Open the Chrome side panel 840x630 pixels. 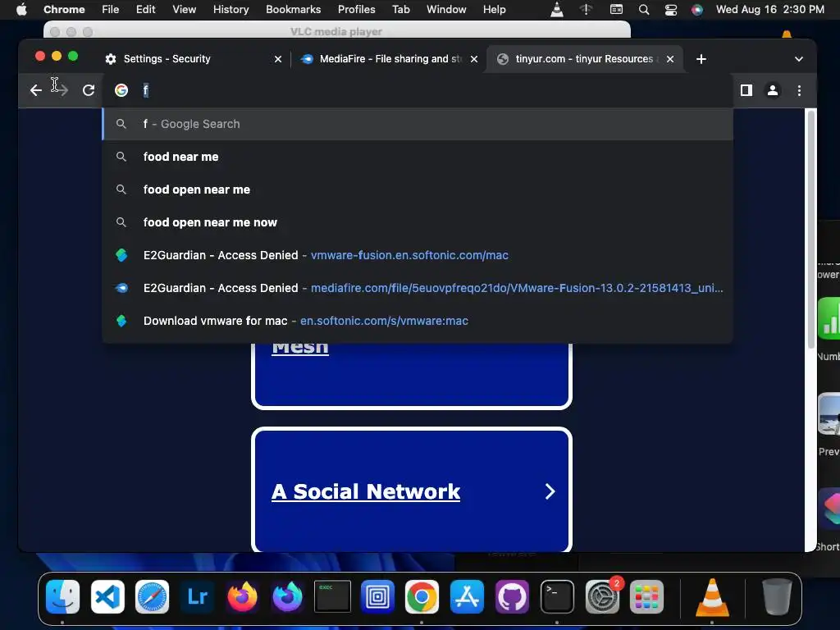(746, 90)
